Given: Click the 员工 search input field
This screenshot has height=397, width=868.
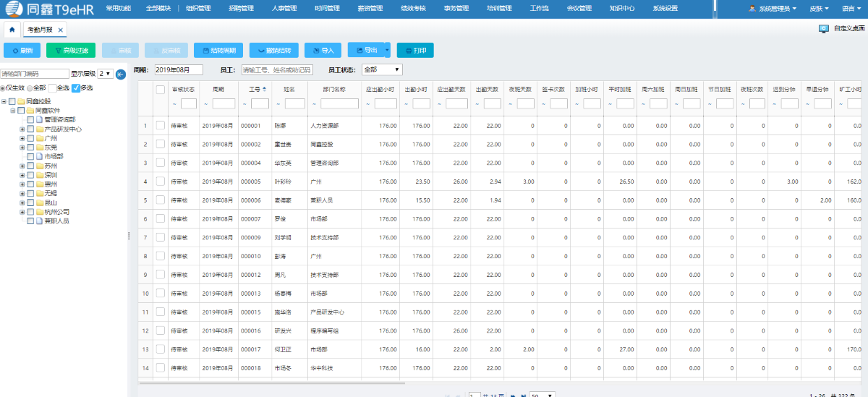Looking at the screenshot, I should (277, 70).
